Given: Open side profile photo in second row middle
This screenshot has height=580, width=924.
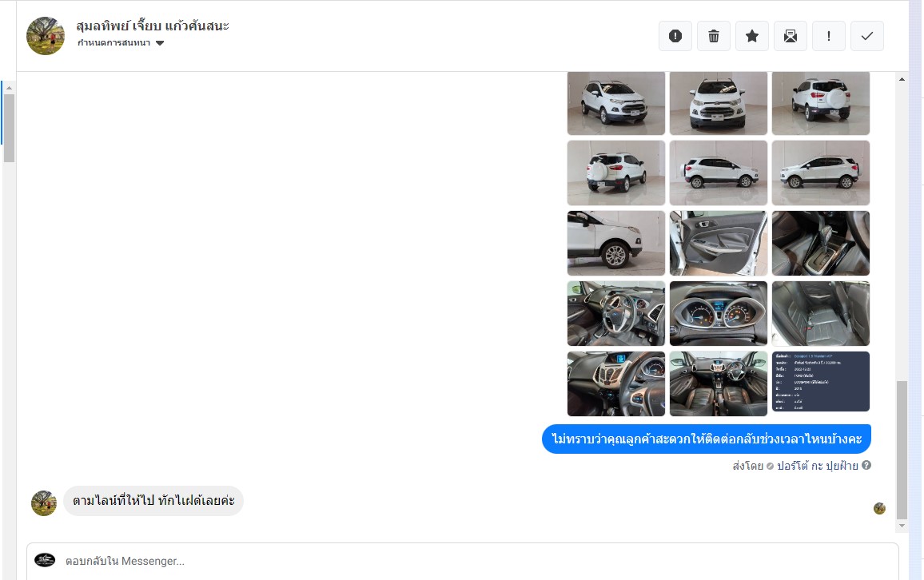Looking at the screenshot, I should point(719,173).
